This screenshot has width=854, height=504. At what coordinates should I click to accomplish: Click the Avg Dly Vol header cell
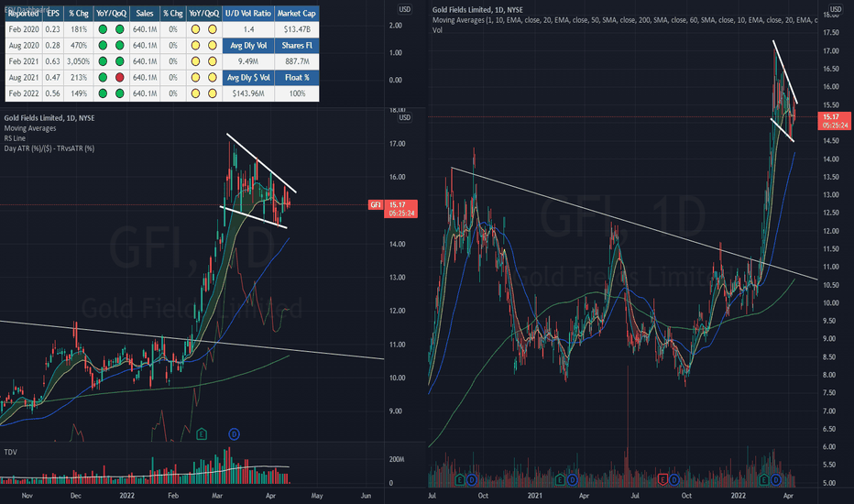248,45
